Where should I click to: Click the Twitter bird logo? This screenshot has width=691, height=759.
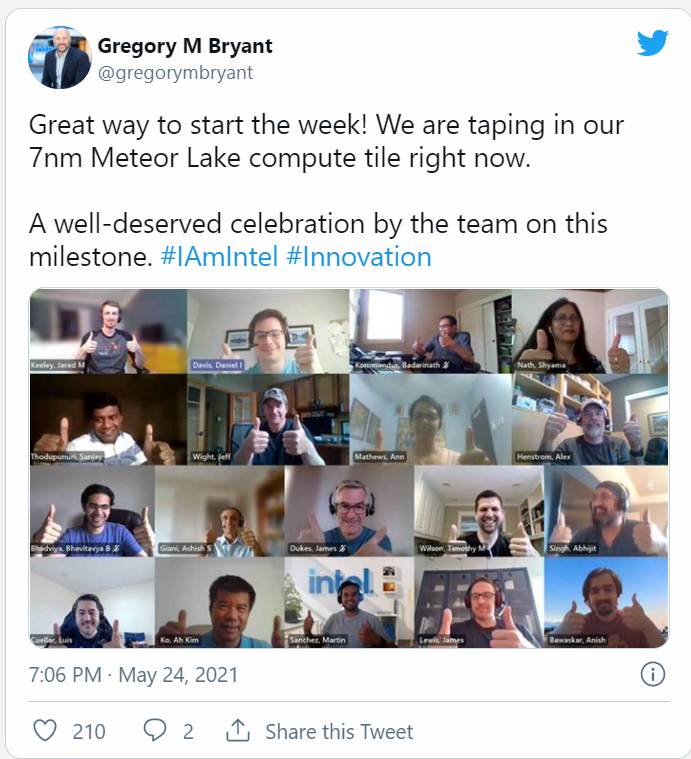click(652, 43)
